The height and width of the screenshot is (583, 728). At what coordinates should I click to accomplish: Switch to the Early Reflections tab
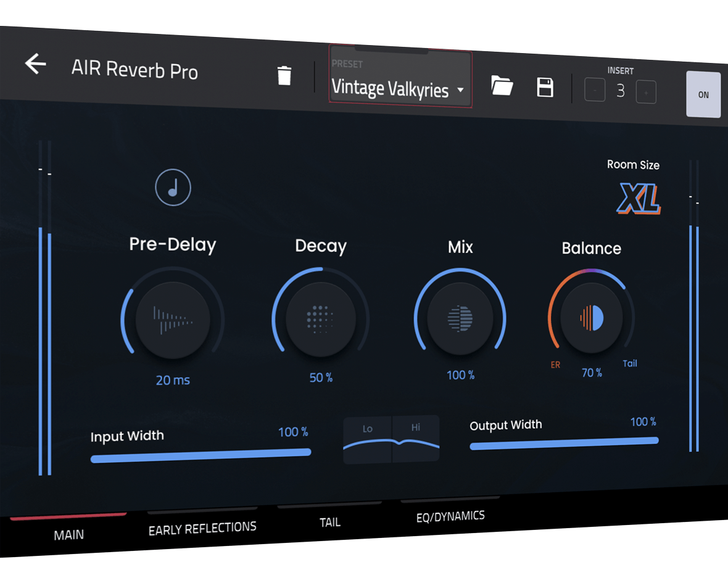click(x=202, y=527)
